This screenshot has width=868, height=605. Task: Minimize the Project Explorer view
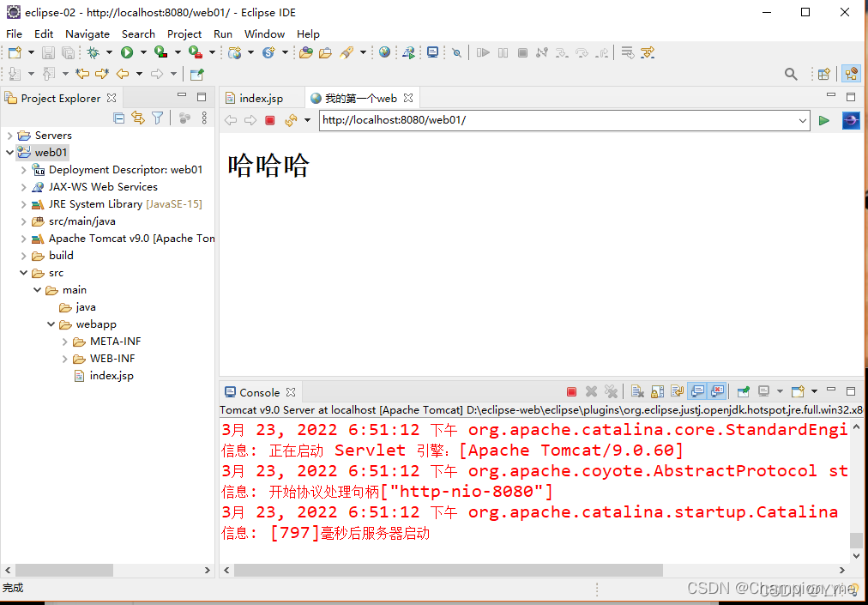[x=182, y=96]
